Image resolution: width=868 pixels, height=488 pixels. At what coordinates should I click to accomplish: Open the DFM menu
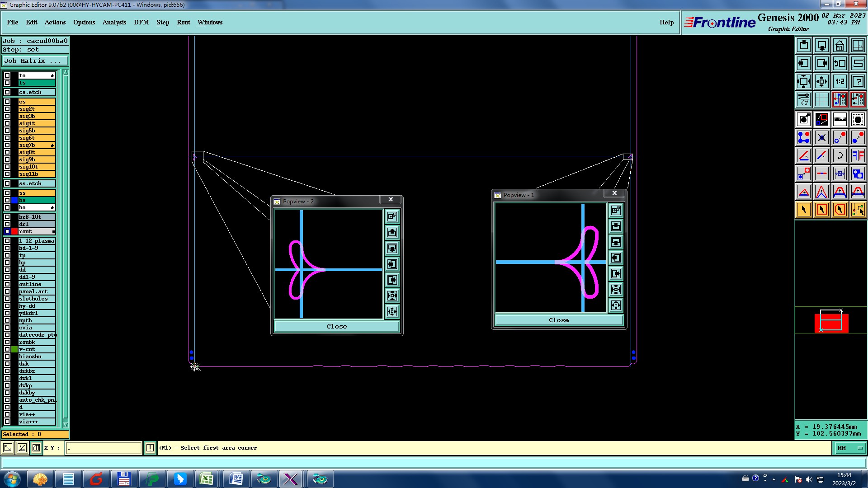(141, 22)
